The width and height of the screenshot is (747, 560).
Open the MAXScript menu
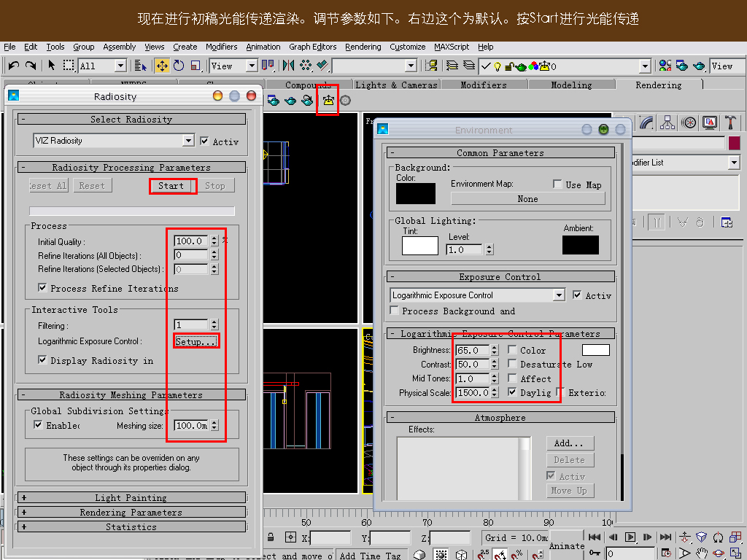coord(452,47)
